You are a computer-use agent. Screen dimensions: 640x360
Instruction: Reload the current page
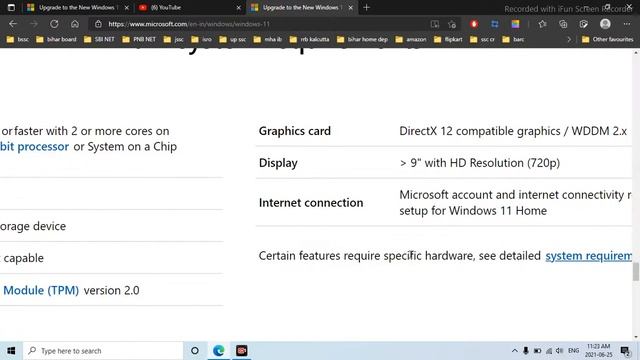(x=54, y=24)
